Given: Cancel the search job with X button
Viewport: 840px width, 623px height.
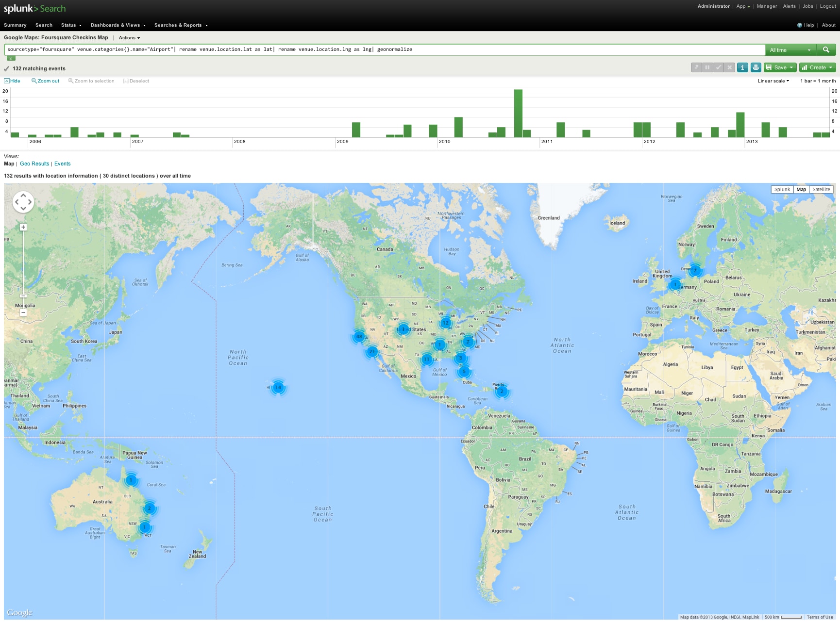Looking at the screenshot, I should point(729,67).
